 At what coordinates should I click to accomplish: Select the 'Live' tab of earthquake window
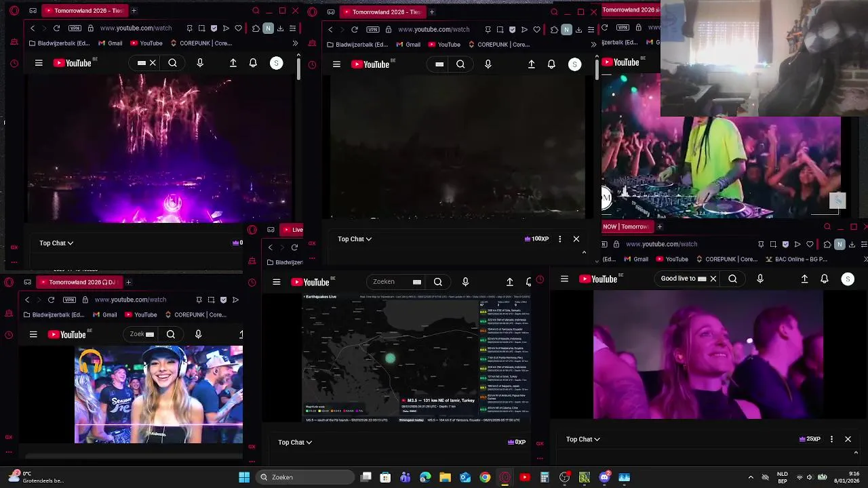click(x=292, y=230)
